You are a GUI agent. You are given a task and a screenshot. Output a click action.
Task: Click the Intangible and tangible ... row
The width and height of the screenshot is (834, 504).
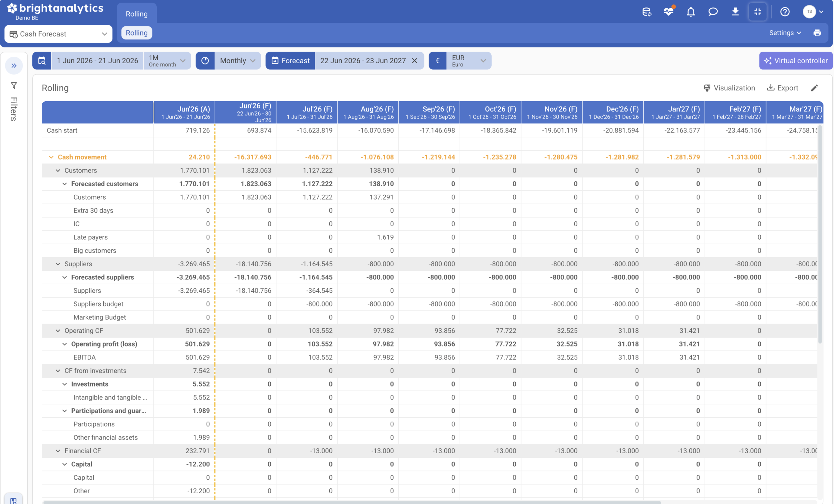[x=110, y=398]
